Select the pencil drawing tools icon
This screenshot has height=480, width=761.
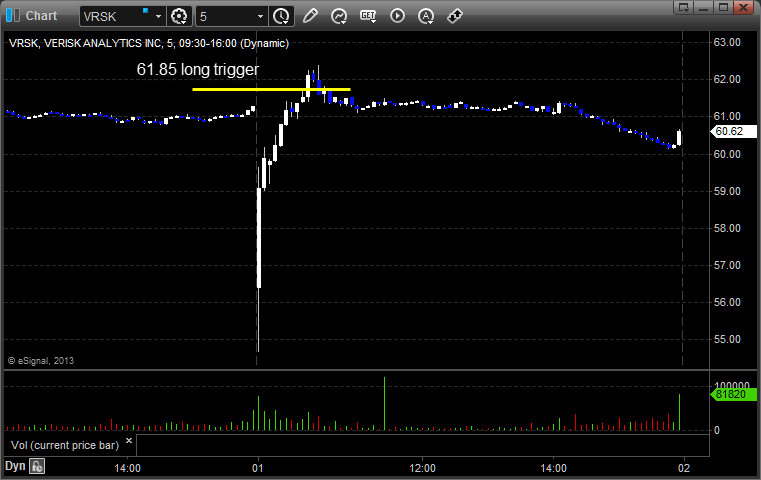pos(310,16)
